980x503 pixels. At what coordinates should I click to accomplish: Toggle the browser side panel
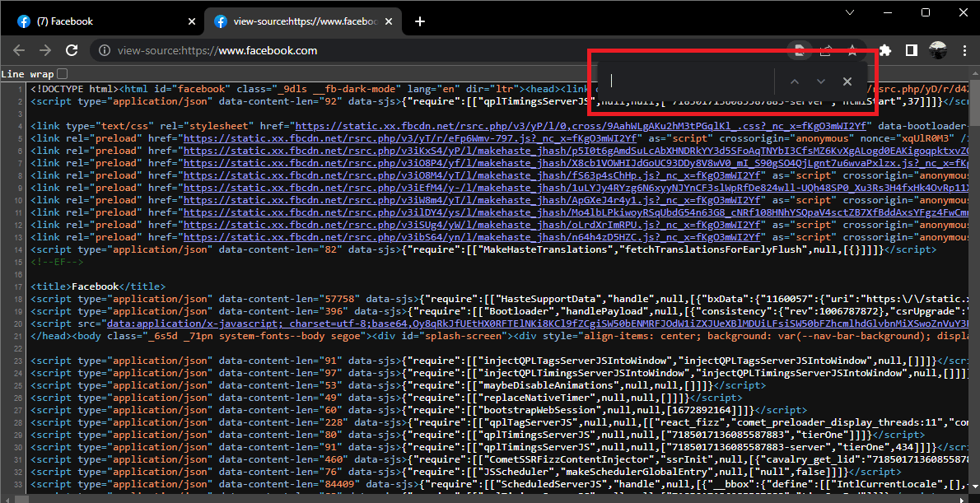[912, 50]
